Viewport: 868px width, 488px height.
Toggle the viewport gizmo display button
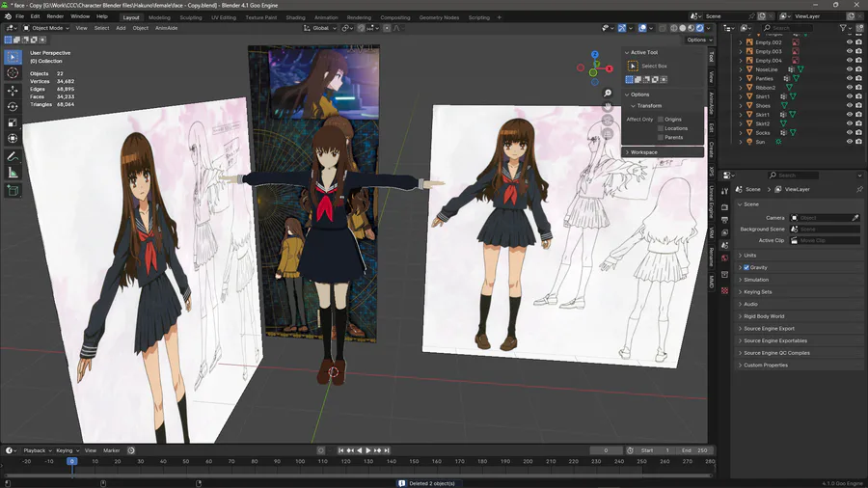pyautogui.click(x=622, y=28)
